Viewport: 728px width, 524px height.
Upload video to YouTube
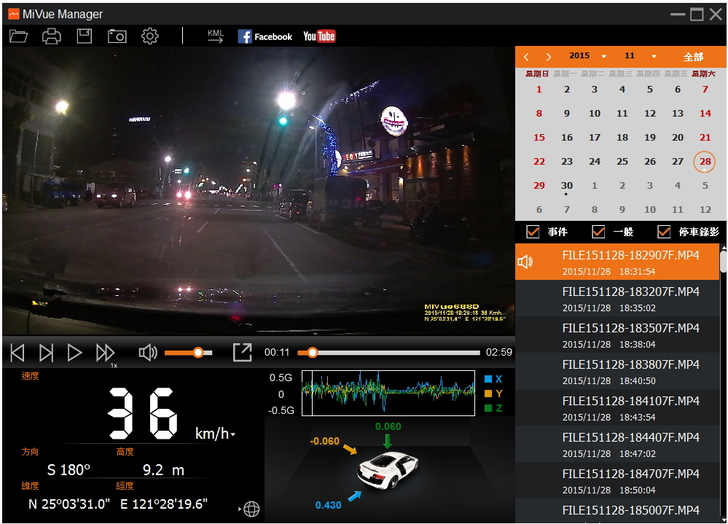[319, 36]
